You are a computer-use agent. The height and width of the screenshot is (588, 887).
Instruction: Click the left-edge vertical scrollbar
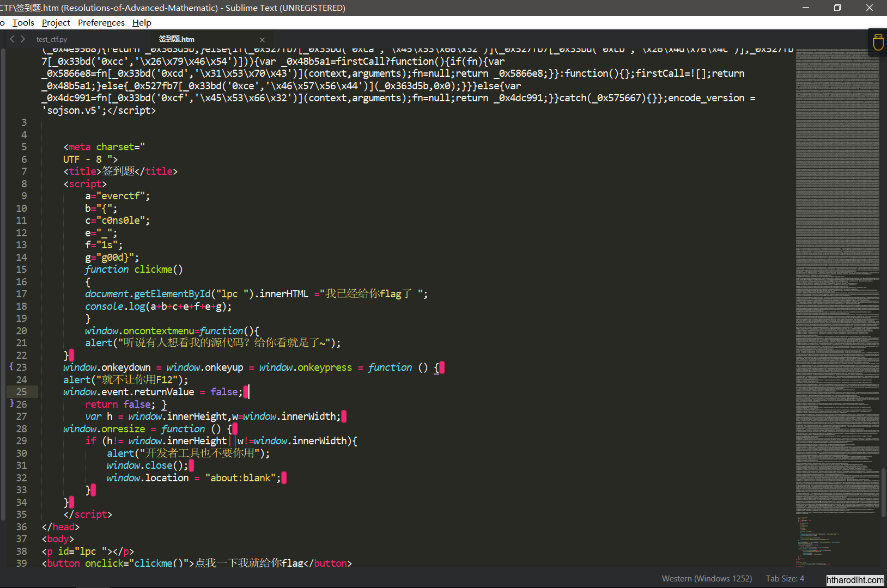click(x=3, y=283)
